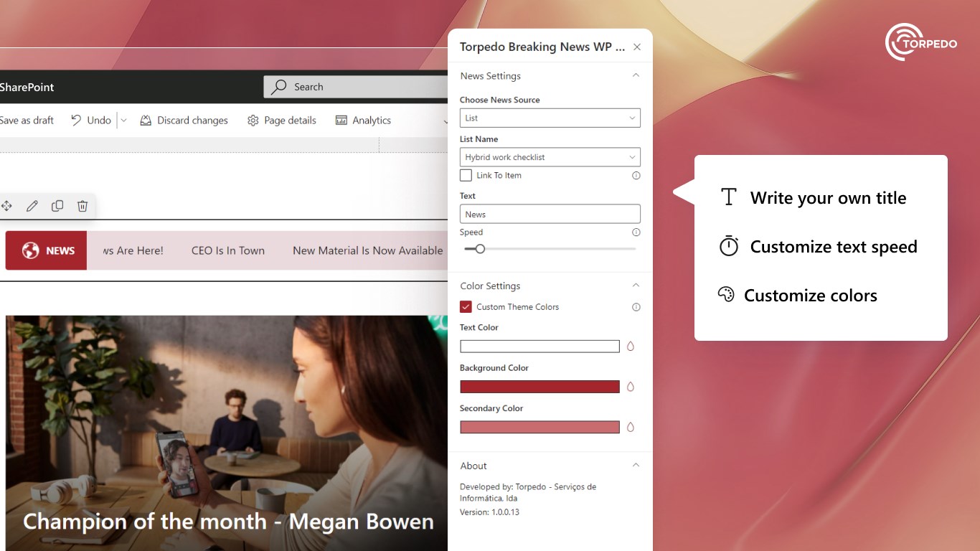Click the Undo button
Viewport: 980px width, 551px height.
91,121
